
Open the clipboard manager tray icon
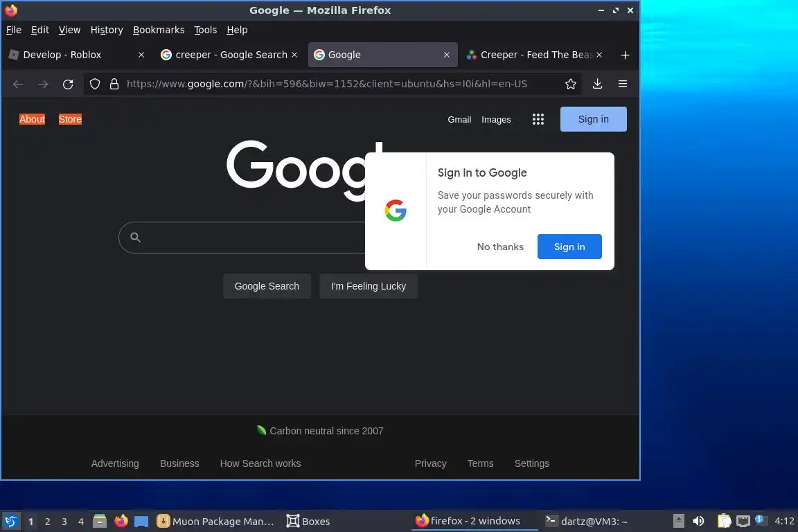(724, 522)
